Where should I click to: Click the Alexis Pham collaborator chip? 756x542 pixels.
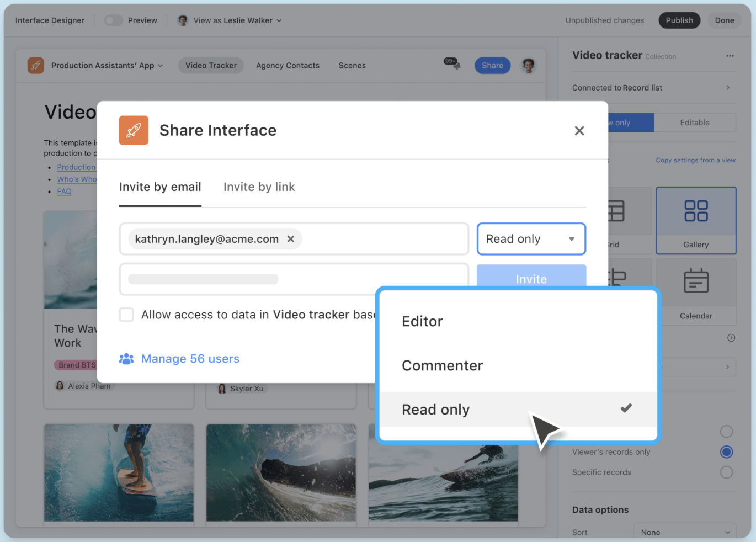click(83, 386)
